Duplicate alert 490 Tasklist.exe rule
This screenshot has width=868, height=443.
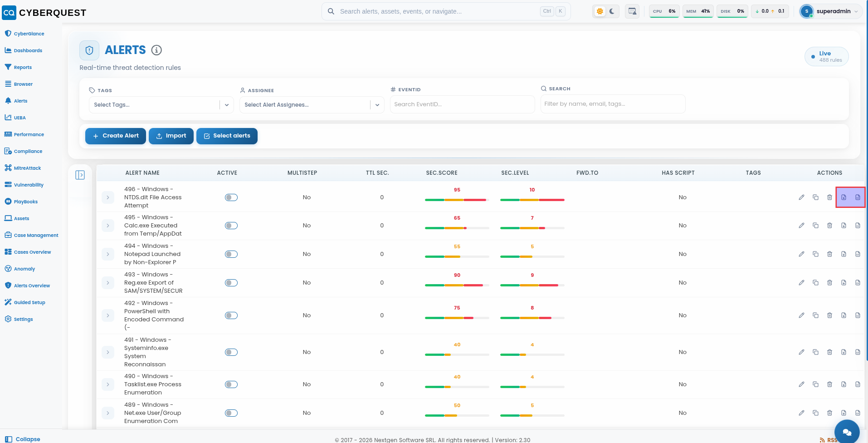(816, 384)
